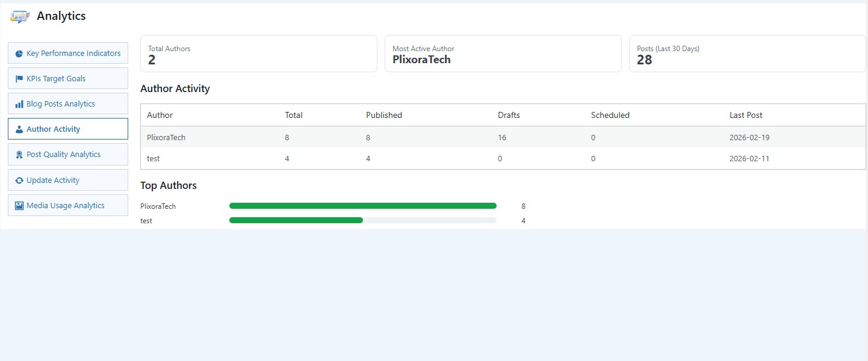Viewport: 868px width, 361px height.
Task: Click the Total column header
Action: pyautogui.click(x=294, y=115)
